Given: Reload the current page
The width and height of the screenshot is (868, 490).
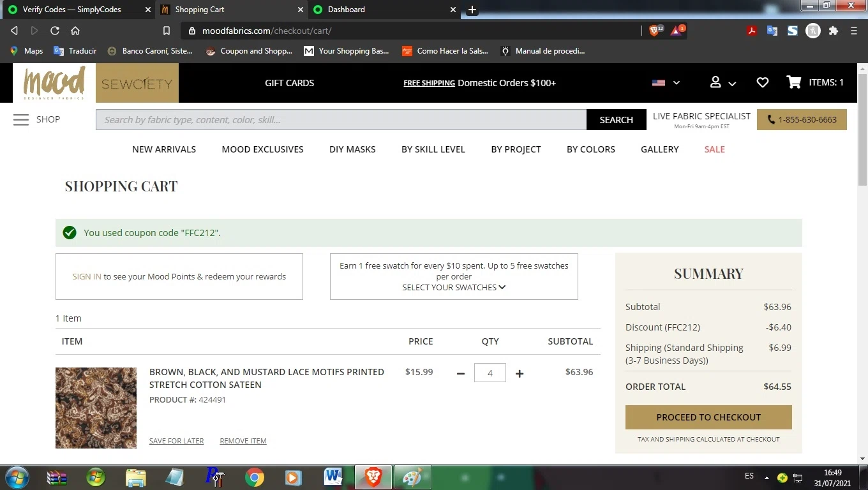Looking at the screenshot, I should [55, 31].
